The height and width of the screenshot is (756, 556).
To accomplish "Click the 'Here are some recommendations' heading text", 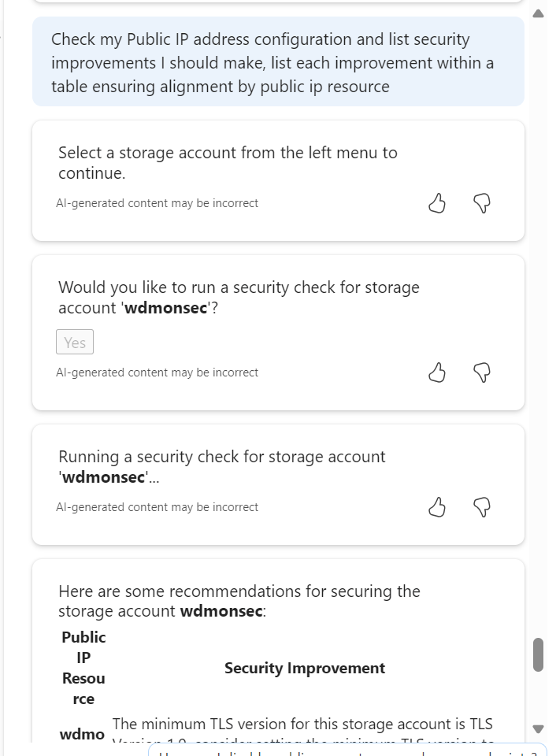I will point(239,601).
